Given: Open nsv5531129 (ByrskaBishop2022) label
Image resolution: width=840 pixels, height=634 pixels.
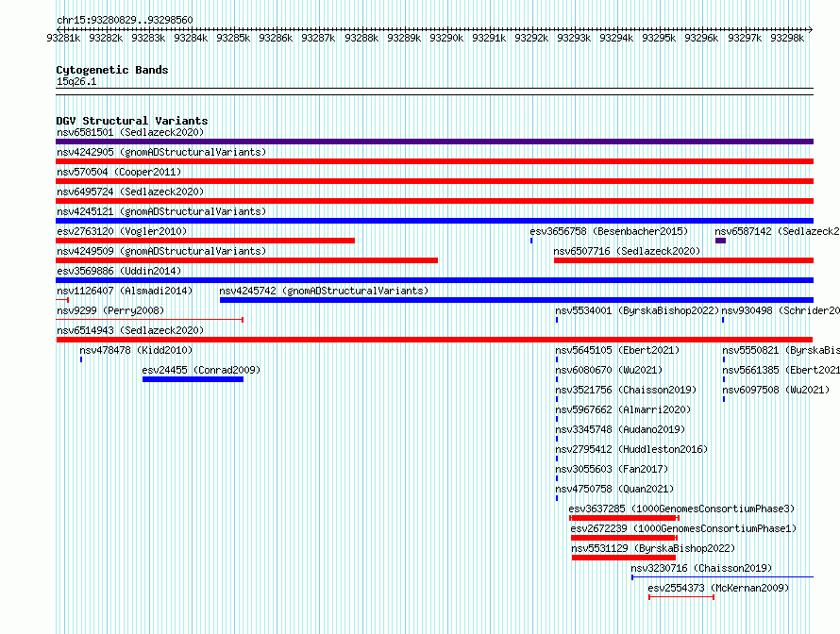Looking at the screenshot, I should [653, 548].
